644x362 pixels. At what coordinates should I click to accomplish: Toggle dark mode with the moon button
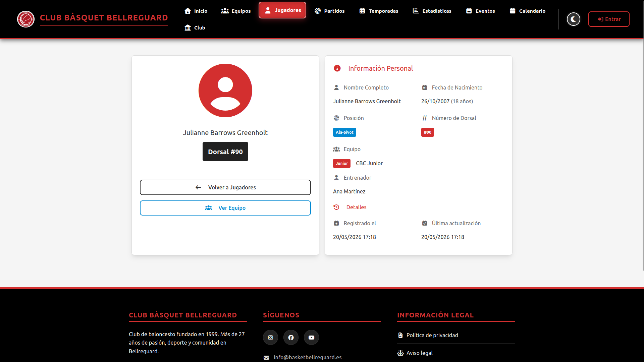click(x=574, y=19)
